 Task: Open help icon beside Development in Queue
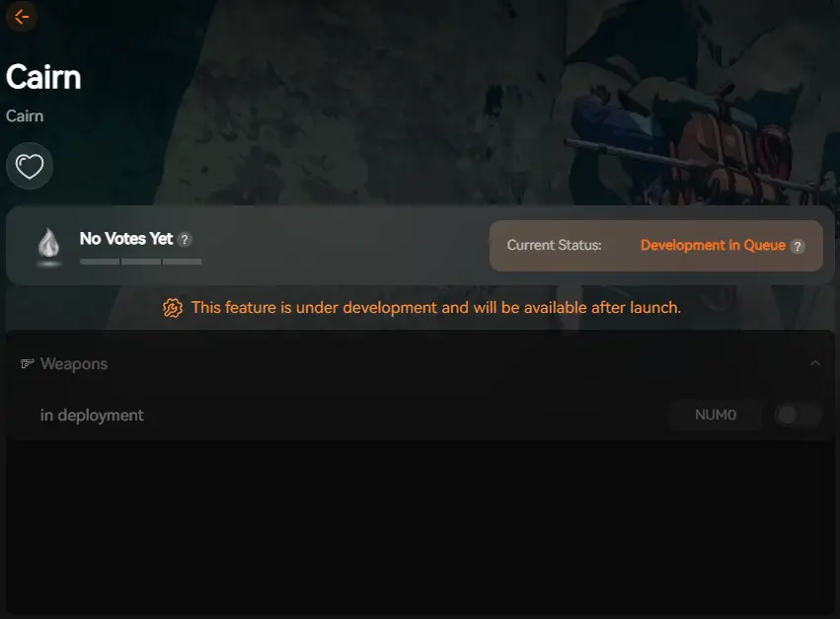click(x=798, y=246)
